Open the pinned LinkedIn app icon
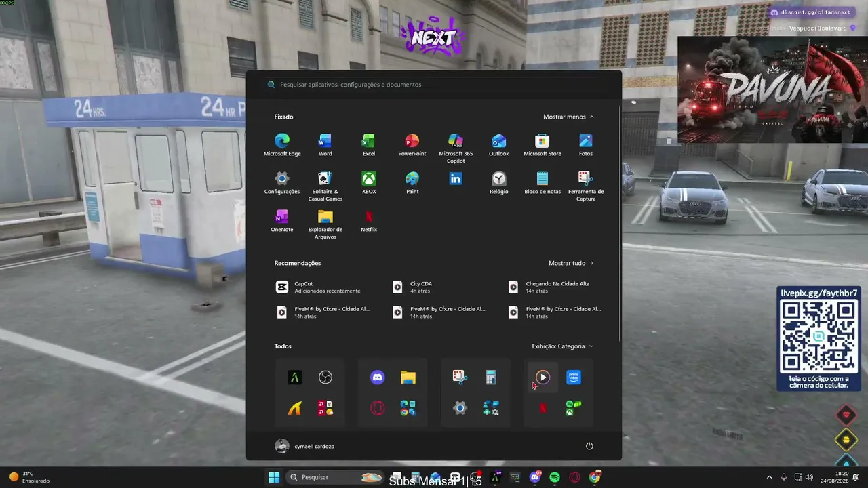The height and width of the screenshot is (488, 868). coord(456,179)
